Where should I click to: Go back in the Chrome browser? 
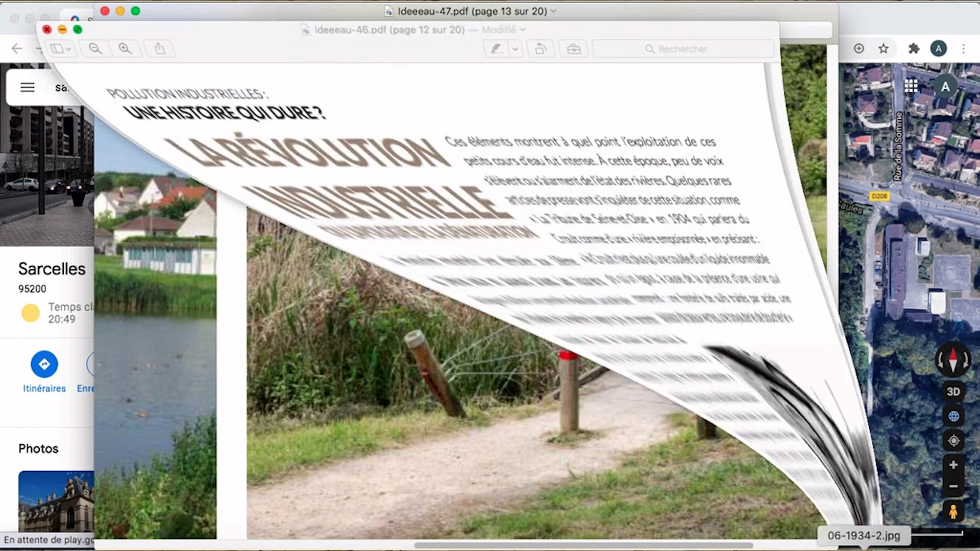click(17, 48)
